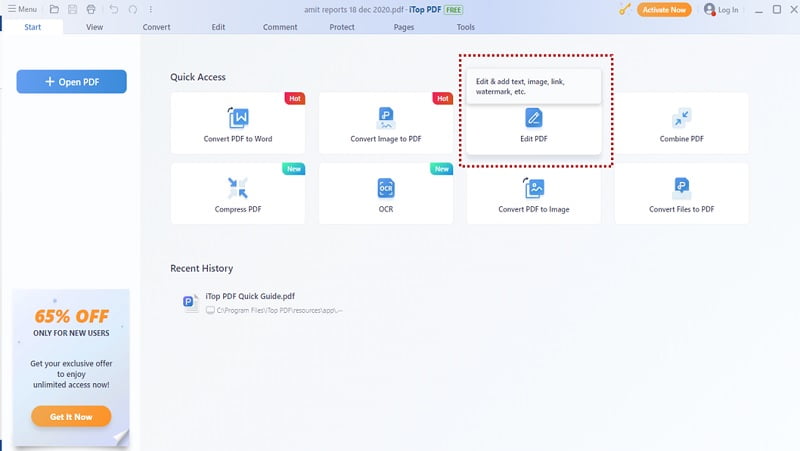The height and width of the screenshot is (451, 800).
Task: Click the Combine PDF icon
Action: point(682,118)
